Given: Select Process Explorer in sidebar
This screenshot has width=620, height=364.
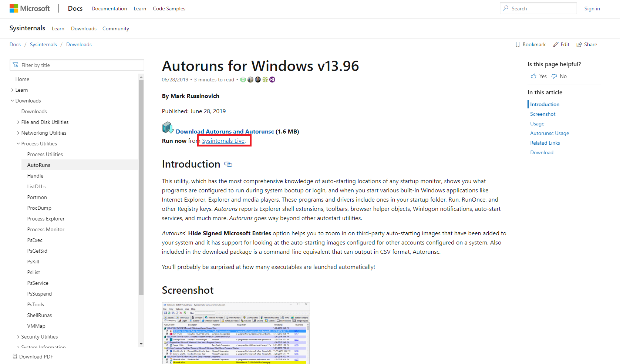Looking at the screenshot, I should (46, 219).
